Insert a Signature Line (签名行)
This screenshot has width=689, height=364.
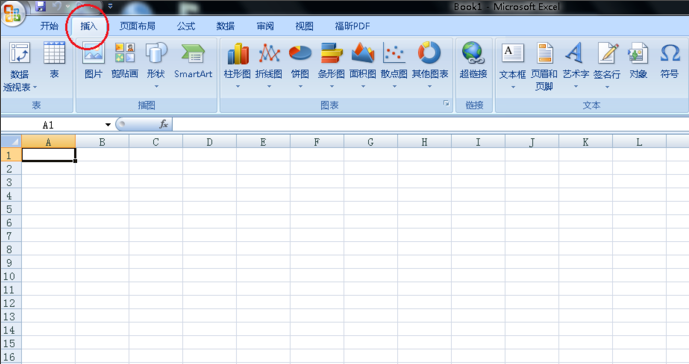coord(607,65)
